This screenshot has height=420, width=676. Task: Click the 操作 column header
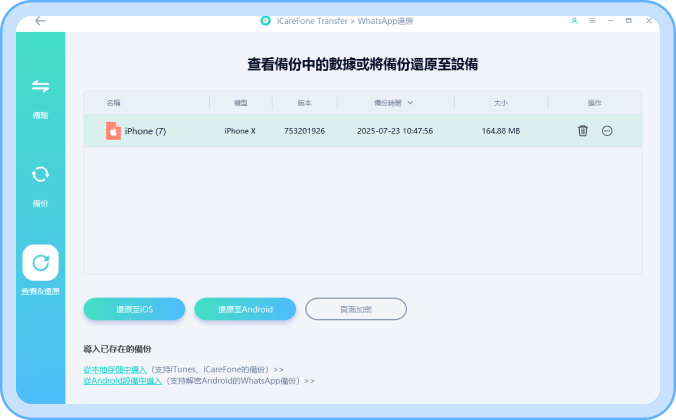tap(595, 103)
